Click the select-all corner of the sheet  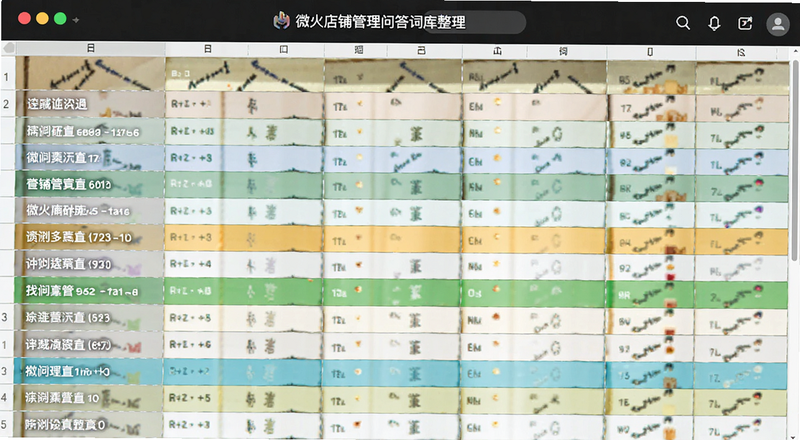[8, 48]
